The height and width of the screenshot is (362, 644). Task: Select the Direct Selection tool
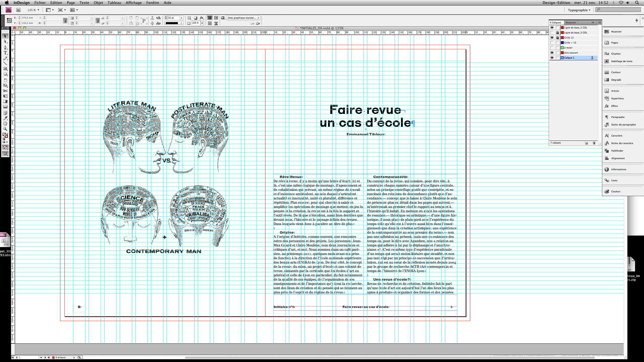pyautogui.click(x=5, y=41)
